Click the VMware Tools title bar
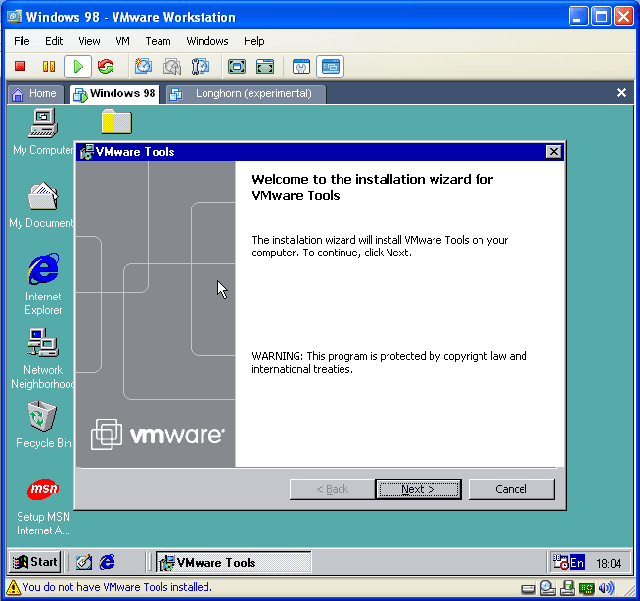640x601 pixels. point(320,152)
